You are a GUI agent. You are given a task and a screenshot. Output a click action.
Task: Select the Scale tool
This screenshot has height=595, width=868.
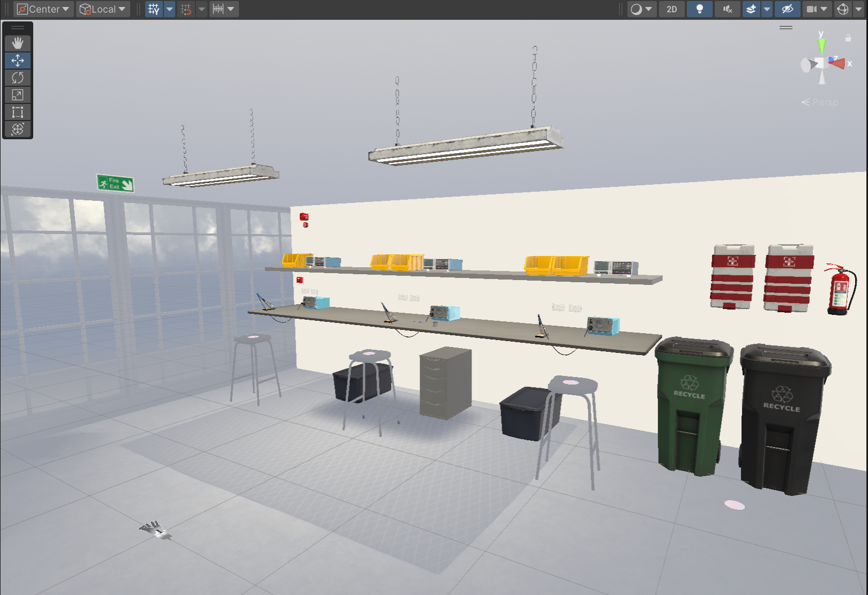[18, 95]
